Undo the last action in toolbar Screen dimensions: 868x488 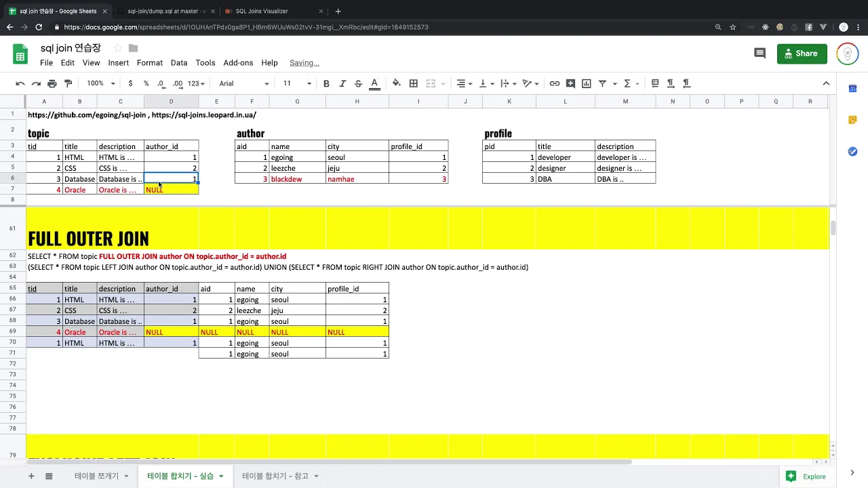20,83
